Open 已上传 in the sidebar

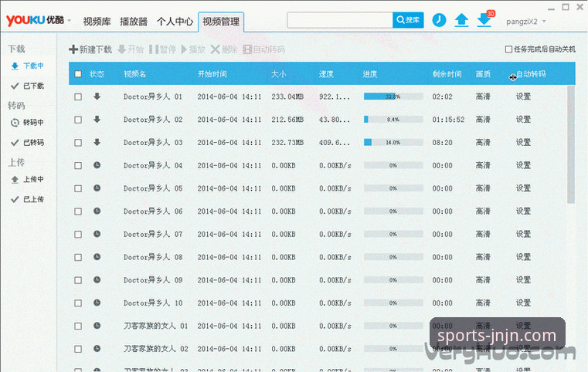click(28, 199)
